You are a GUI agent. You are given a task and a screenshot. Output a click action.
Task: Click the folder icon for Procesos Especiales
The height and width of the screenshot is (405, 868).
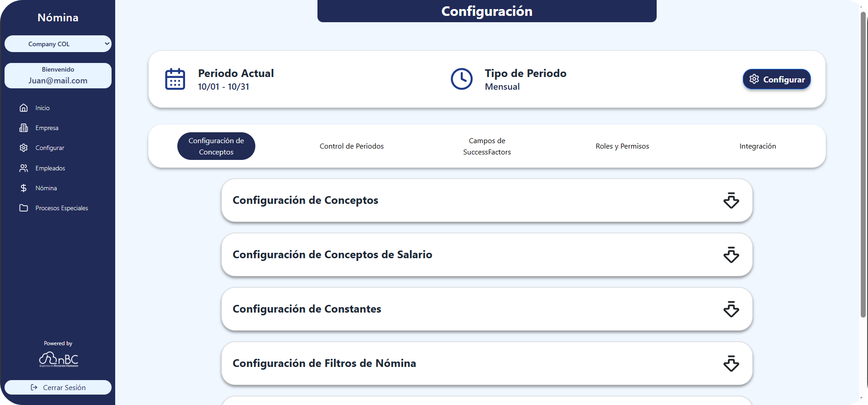coord(24,208)
